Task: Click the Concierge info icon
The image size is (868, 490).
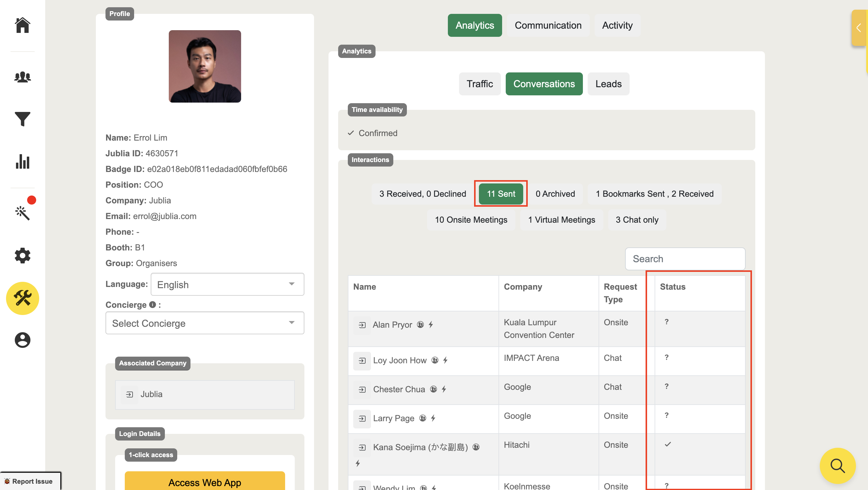Action: click(x=153, y=304)
